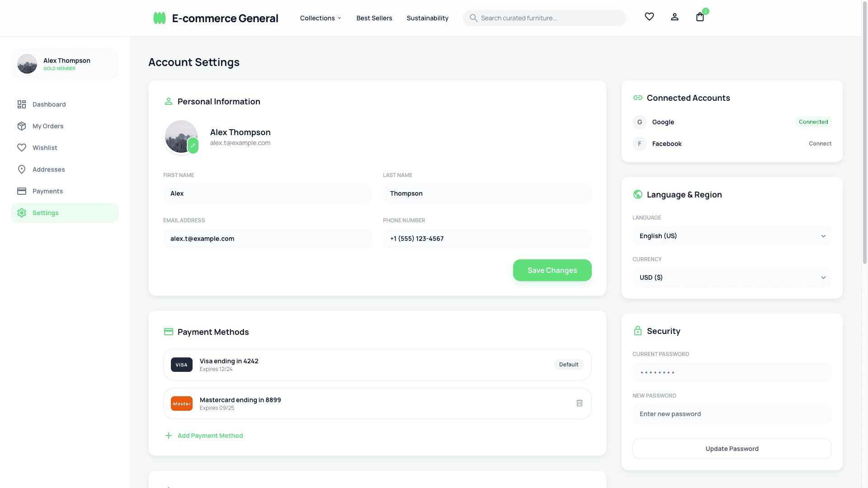Open the shopping bag cart icon
Viewport: 868px width, 488px height.
pyautogui.click(x=700, y=17)
